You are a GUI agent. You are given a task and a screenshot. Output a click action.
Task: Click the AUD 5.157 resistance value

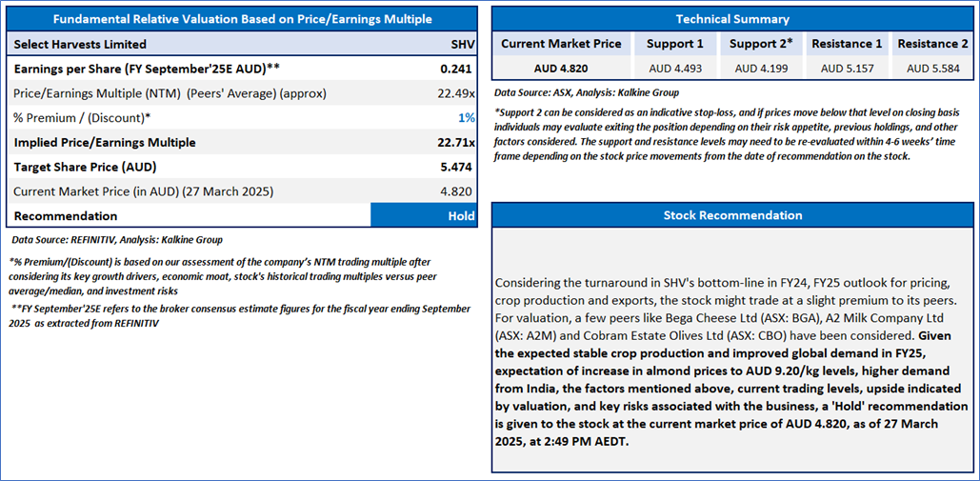click(847, 68)
